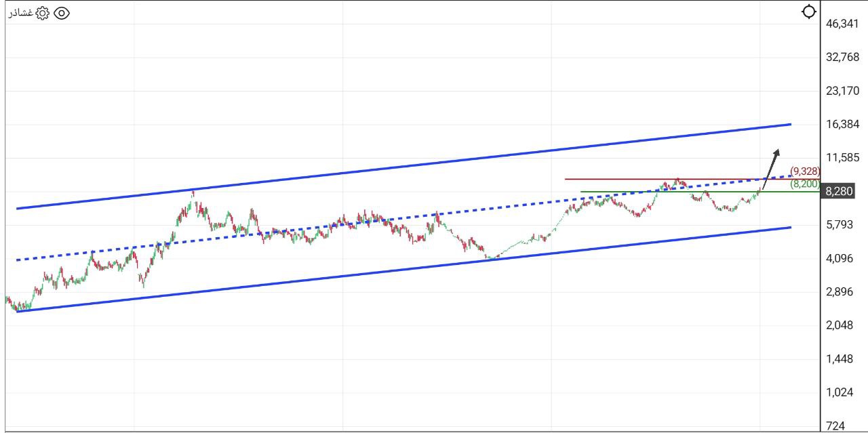This screenshot has height=433, width=868.
Task: Click the current price tag 8,280
Action: pos(839,192)
